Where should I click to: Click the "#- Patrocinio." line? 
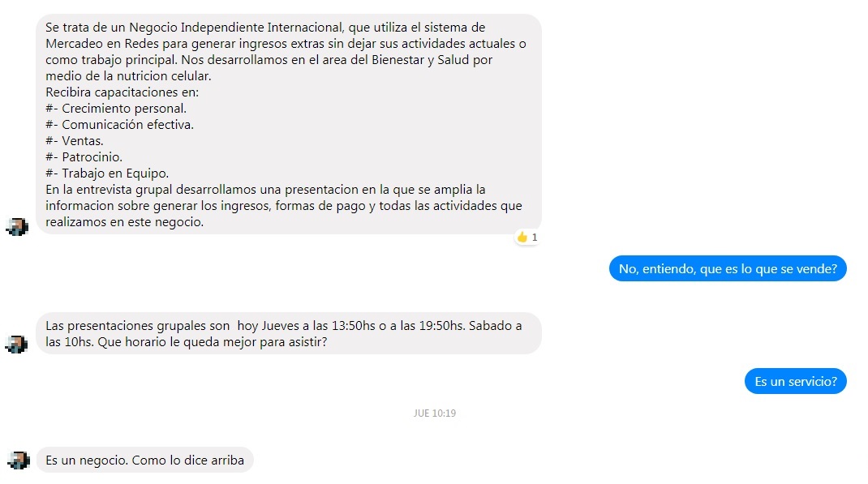point(84,157)
